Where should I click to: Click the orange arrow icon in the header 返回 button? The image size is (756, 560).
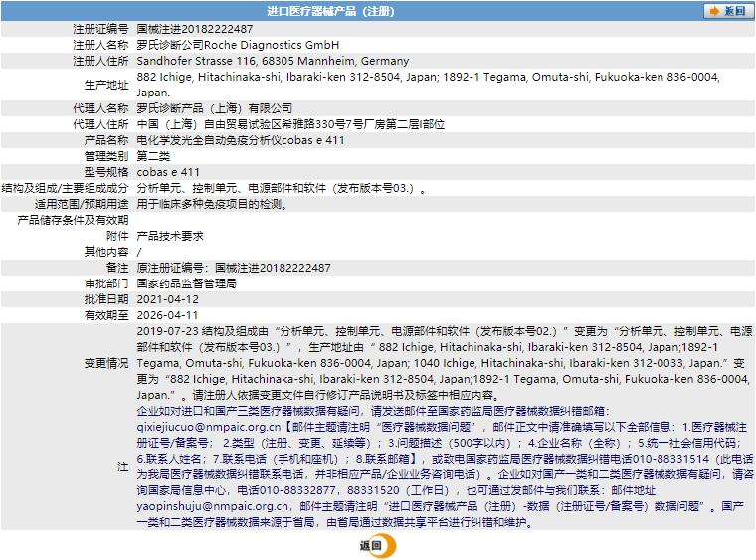coord(714,11)
